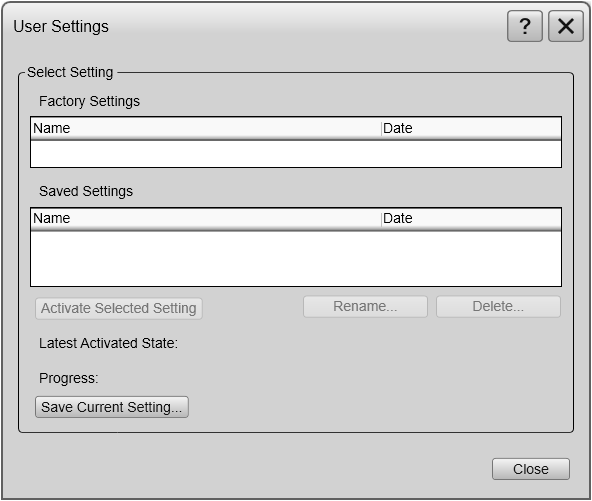Click the Latest Activated State label

108,343
